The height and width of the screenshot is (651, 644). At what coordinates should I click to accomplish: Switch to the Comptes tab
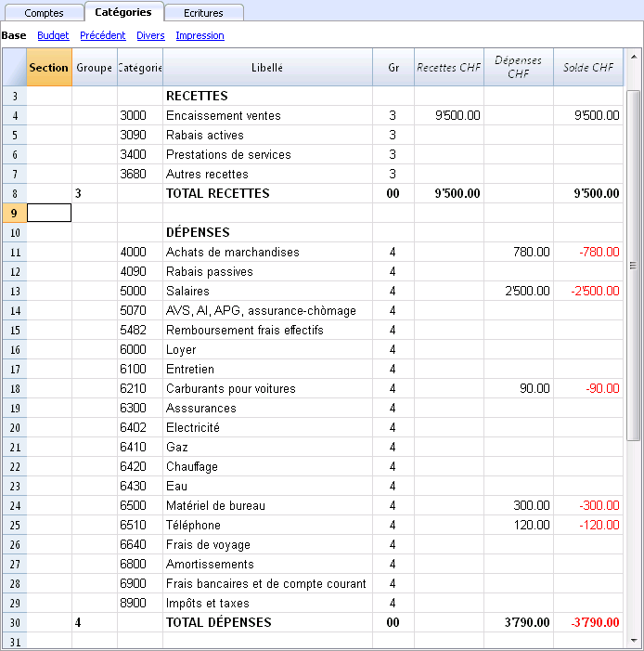tap(44, 13)
